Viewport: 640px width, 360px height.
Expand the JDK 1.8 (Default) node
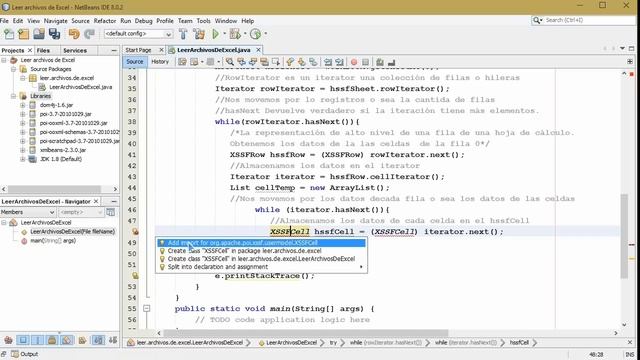[23, 159]
